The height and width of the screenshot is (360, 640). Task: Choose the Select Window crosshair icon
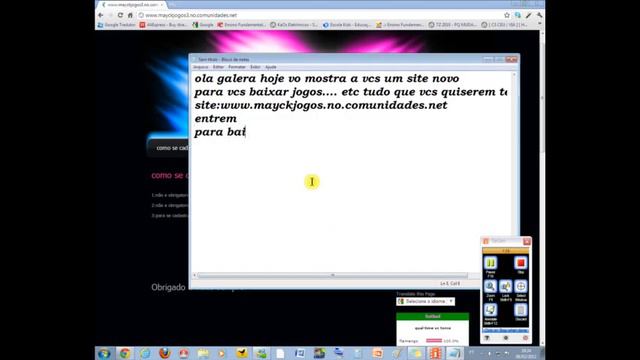520,287
